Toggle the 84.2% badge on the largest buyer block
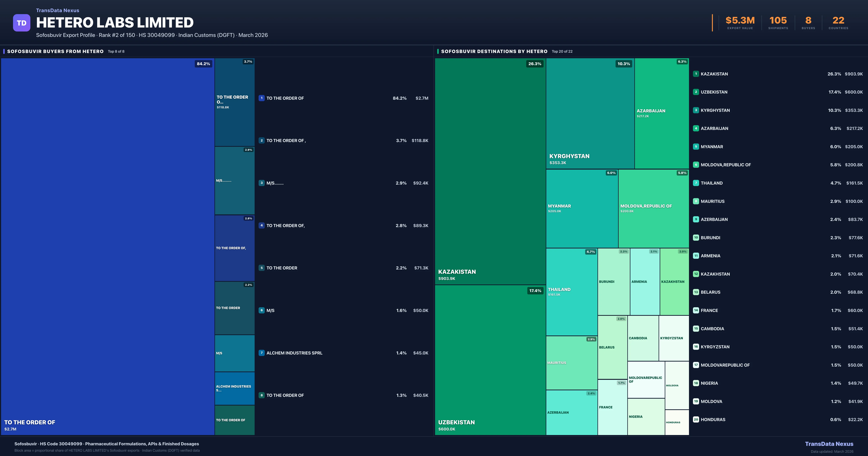Viewport: 868px width, 456px height. 203,63
